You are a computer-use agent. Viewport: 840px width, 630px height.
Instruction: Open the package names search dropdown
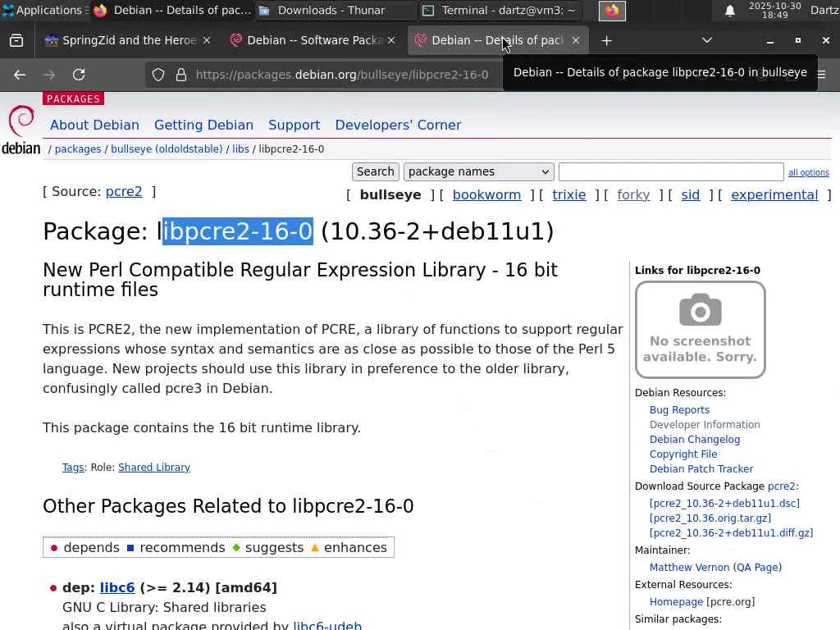point(478,171)
